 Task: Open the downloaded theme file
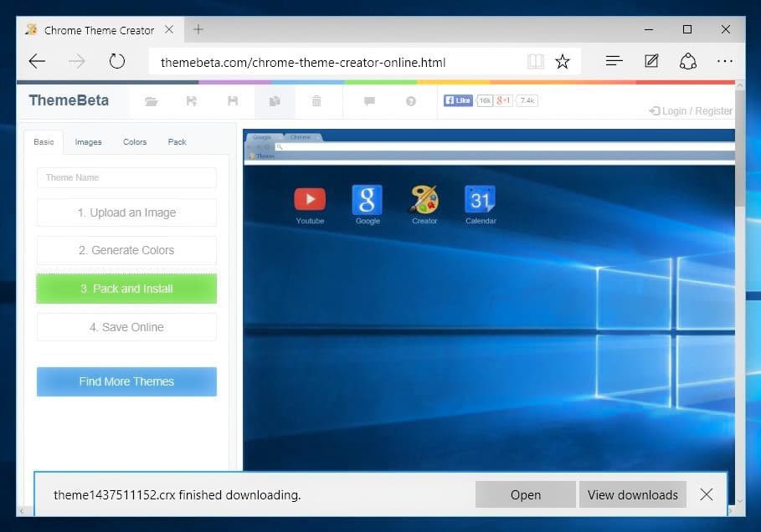click(525, 494)
